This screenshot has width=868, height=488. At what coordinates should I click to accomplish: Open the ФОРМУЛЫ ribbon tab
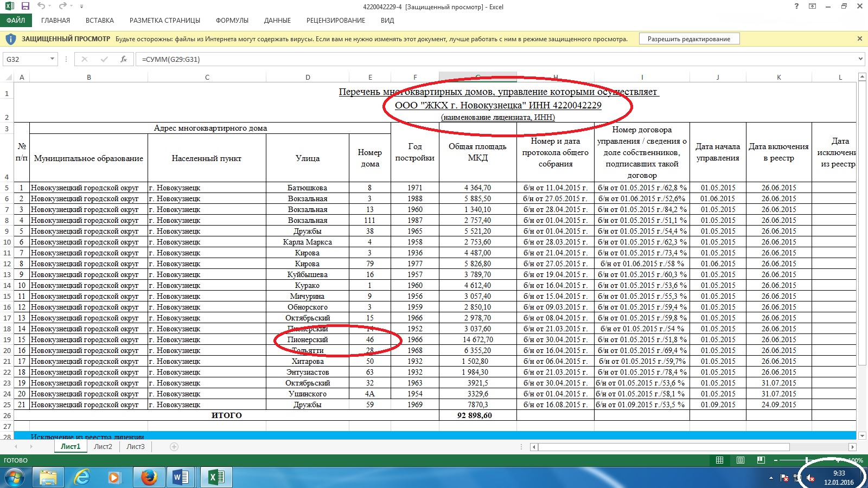[x=232, y=21]
